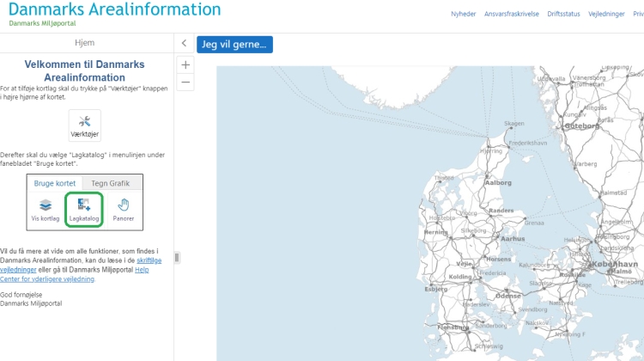This screenshot has width=644, height=361.
Task: Click Randers on the map
Action: [x=501, y=211]
